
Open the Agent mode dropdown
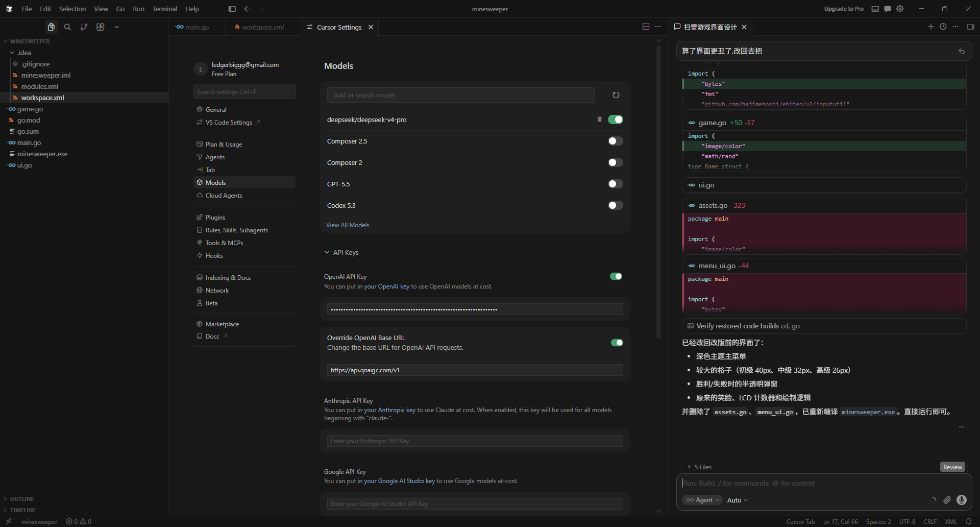pyautogui.click(x=702, y=500)
